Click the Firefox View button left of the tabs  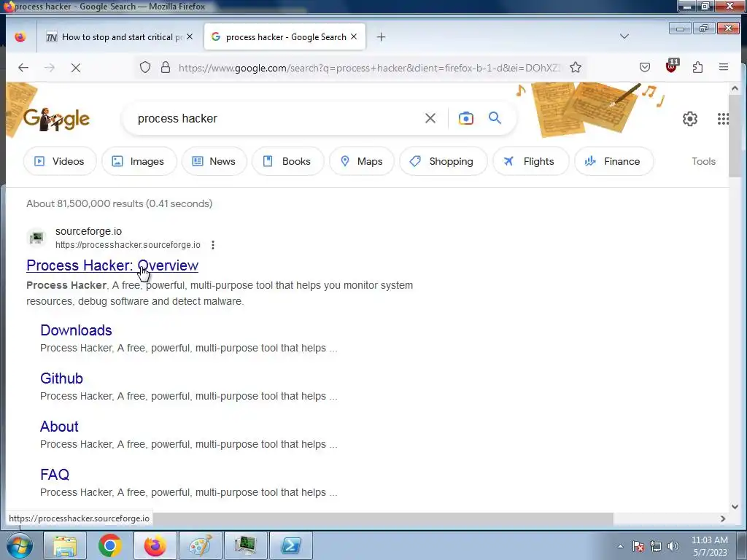[20, 36]
